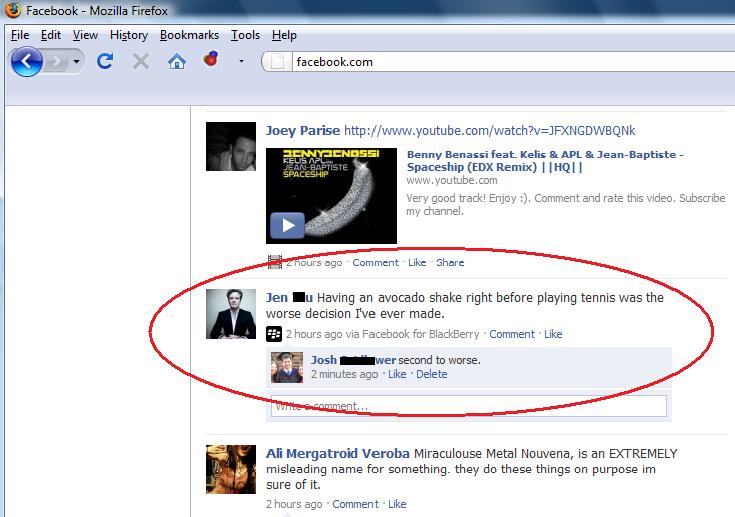The width and height of the screenshot is (735, 517).
Task: Click Jen's profile picture thumbnail
Action: click(x=231, y=314)
